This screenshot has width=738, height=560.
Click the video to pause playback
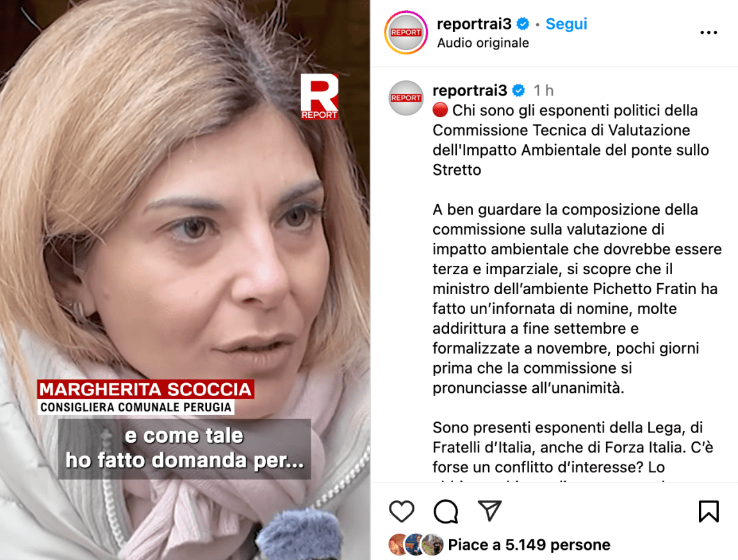click(x=185, y=235)
